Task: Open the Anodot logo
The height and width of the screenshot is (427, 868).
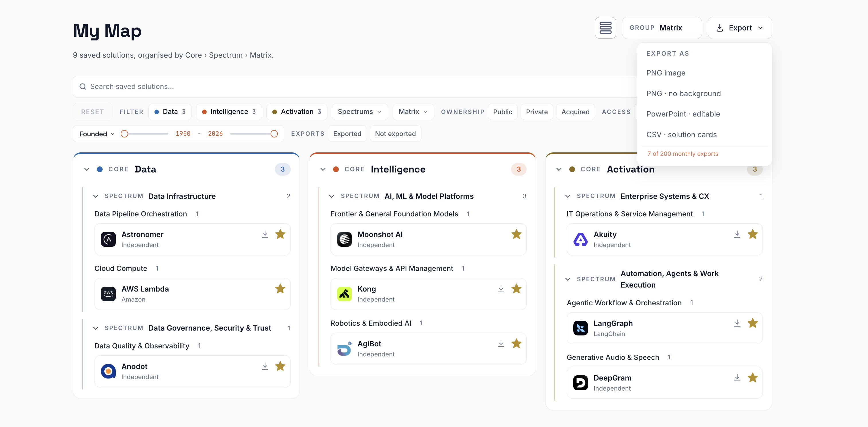Action: point(108,371)
